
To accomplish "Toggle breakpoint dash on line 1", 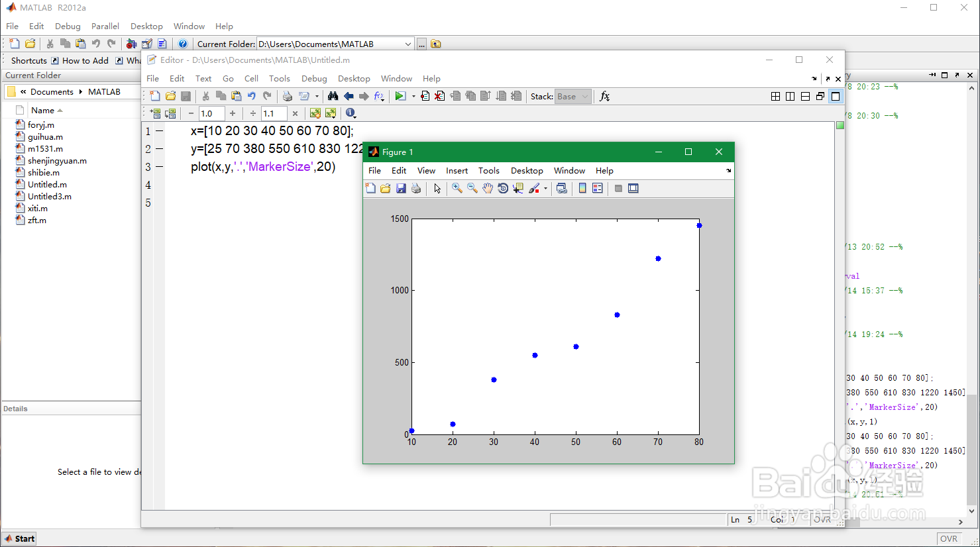I will 159,131.
